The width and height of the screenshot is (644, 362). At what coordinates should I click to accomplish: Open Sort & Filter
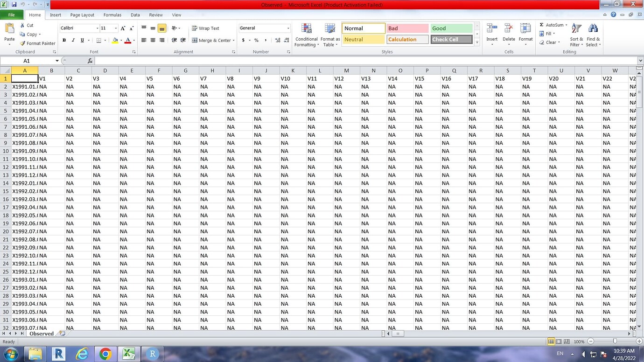[x=577, y=35]
